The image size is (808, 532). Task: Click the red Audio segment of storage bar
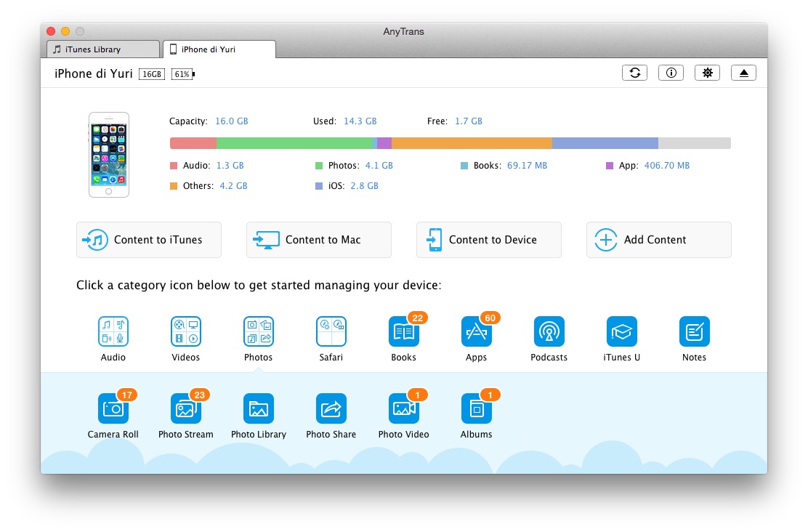(193, 143)
